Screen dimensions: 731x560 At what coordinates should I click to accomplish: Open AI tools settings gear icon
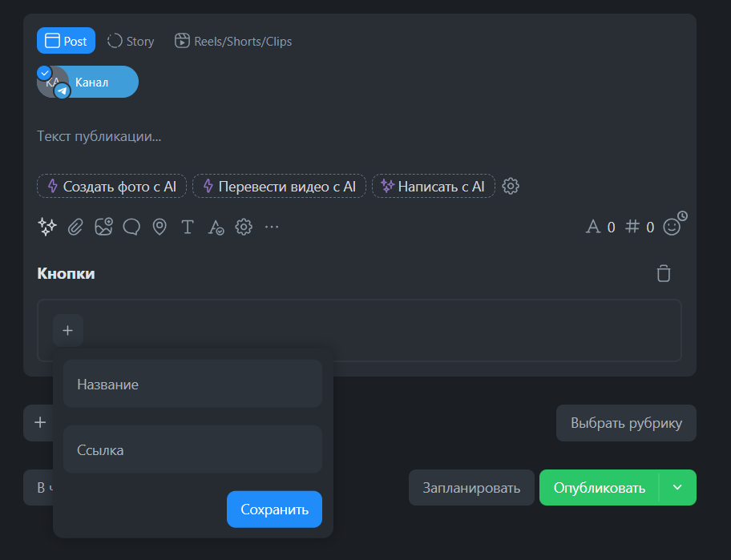tap(511, 186)
